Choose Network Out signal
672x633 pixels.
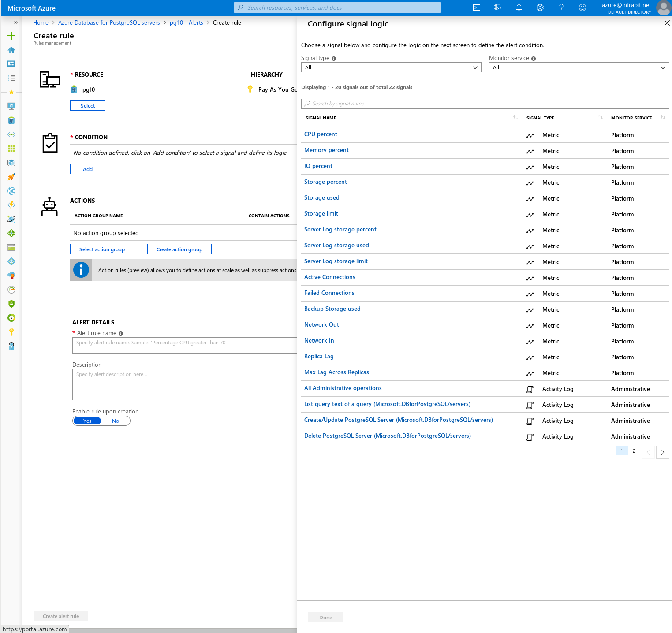pyautogui.click(x=321, y=325)
